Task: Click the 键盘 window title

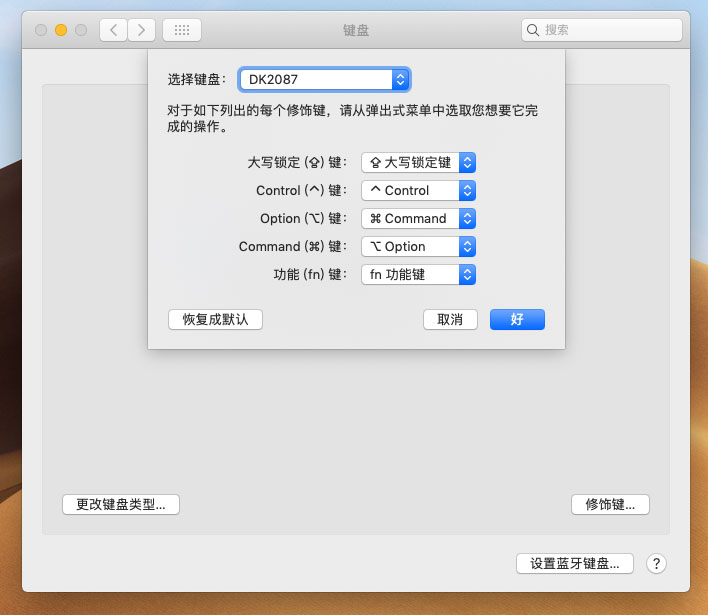Action: click(x=356, y=30)
